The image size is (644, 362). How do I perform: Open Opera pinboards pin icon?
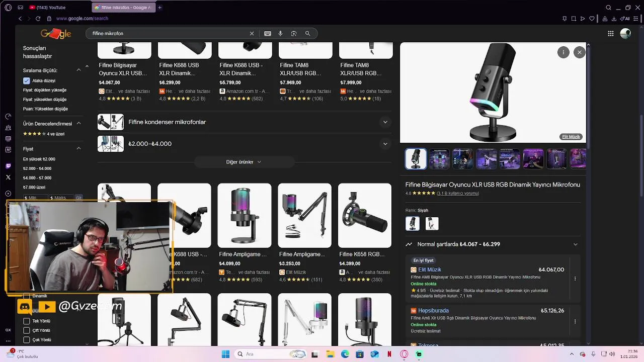pos(565,19)
